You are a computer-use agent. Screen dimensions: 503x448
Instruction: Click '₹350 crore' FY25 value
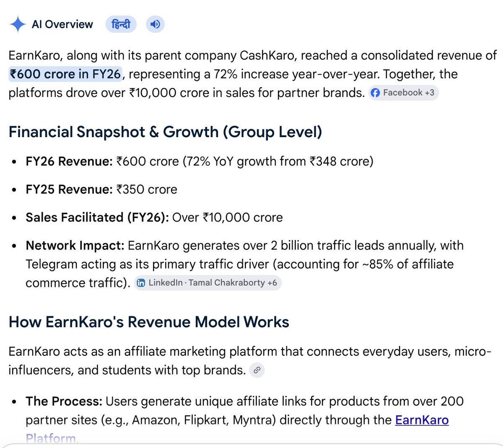coord(147,189)
